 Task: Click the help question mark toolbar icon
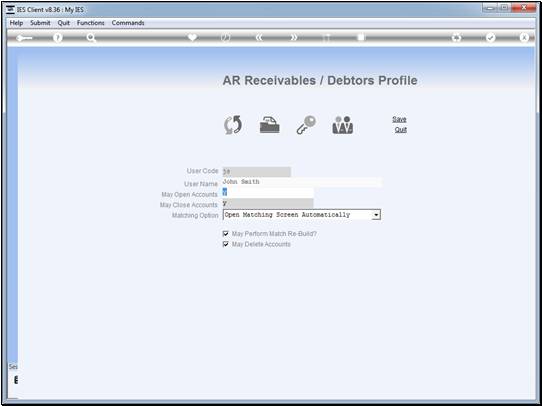pyautogui.click(x=58, y=37)
